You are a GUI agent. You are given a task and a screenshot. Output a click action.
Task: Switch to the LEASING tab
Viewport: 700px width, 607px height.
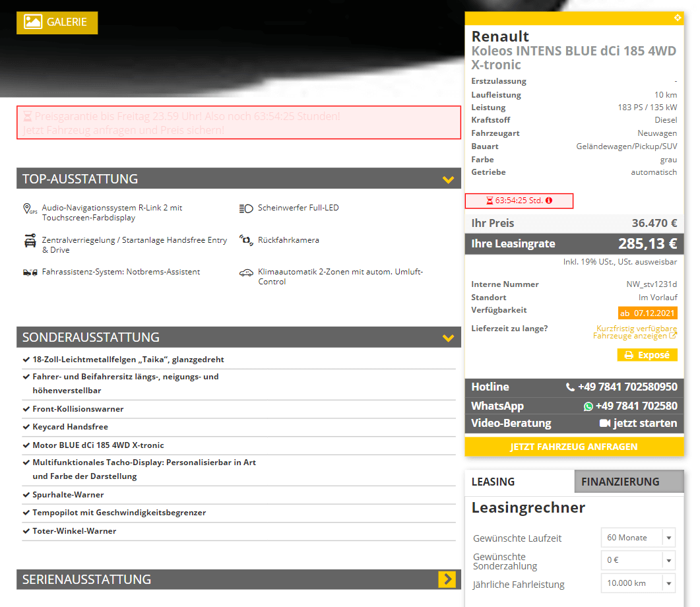(520, 482)
